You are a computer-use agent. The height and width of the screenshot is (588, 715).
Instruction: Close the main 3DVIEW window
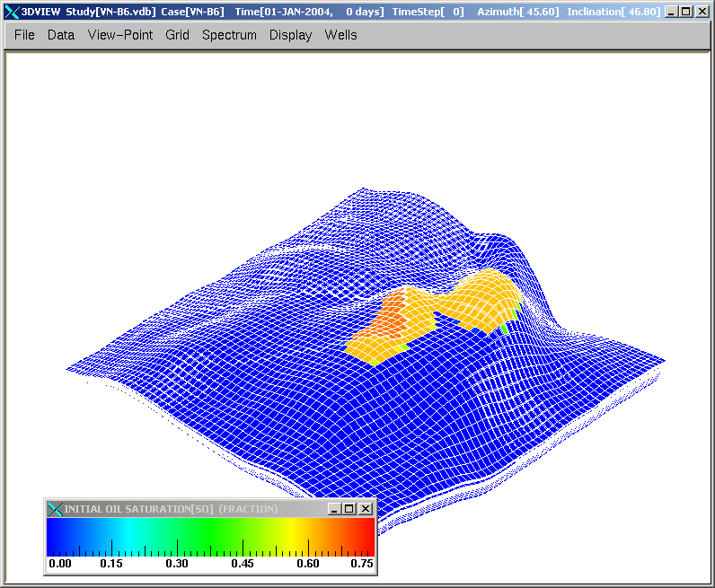pos(702,12)
